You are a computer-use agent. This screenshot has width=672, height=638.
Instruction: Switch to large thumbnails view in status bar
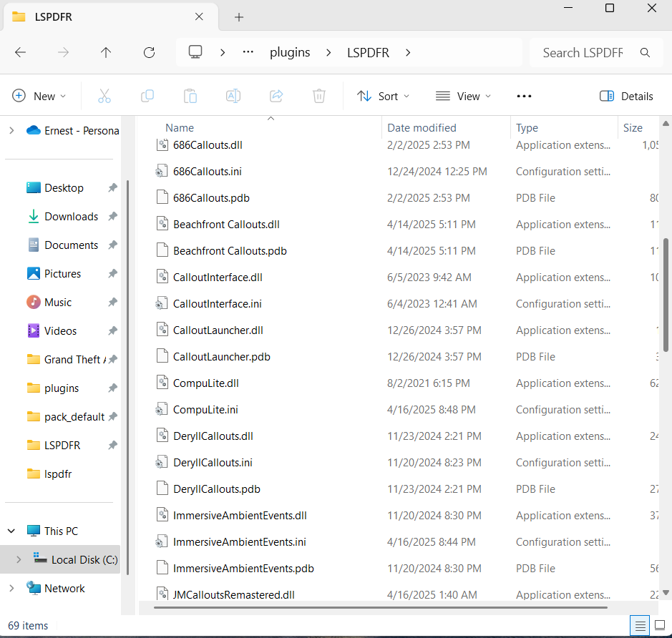coord(658,624)
